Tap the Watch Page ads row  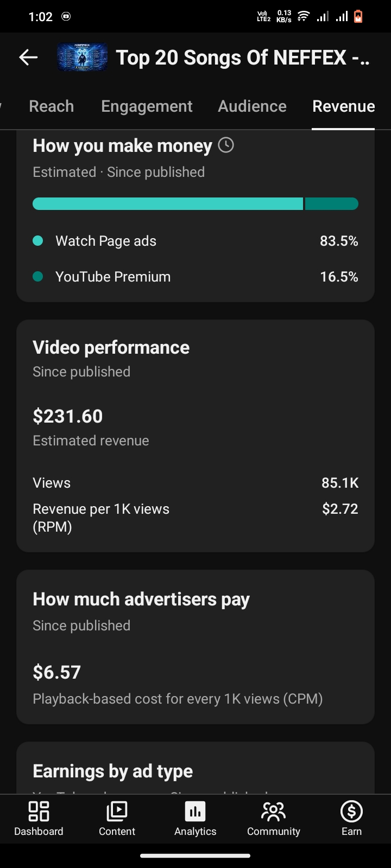[x=195, y=241]
